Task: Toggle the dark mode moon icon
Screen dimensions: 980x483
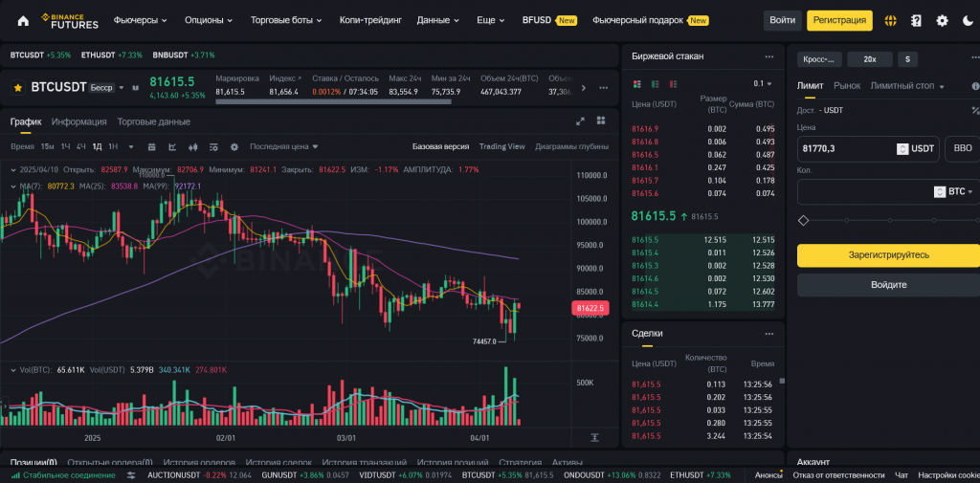Action: tap(968, 21)
